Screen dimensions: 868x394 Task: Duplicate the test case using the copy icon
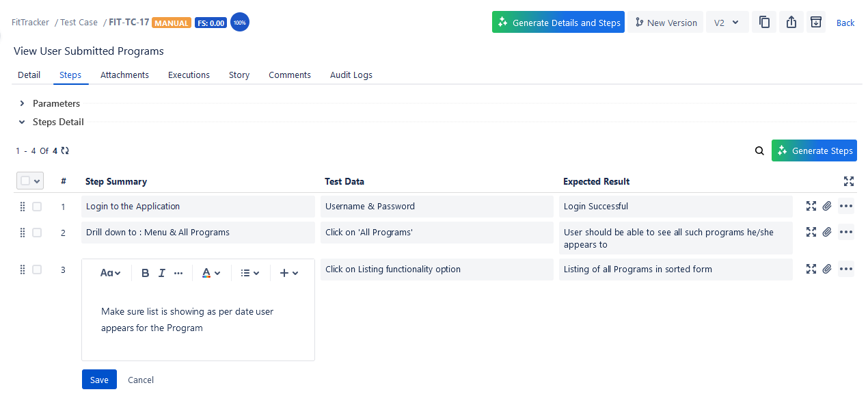coord(764,22)
